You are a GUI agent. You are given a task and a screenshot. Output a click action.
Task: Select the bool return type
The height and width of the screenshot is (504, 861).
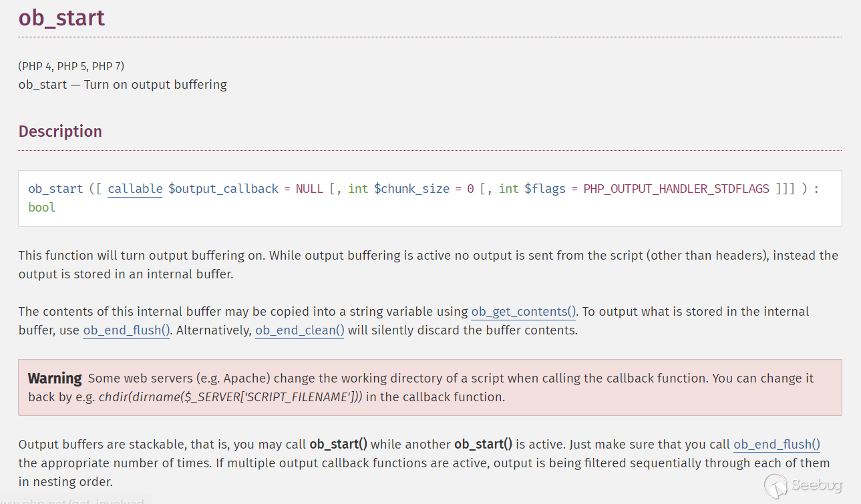[42, 208]
